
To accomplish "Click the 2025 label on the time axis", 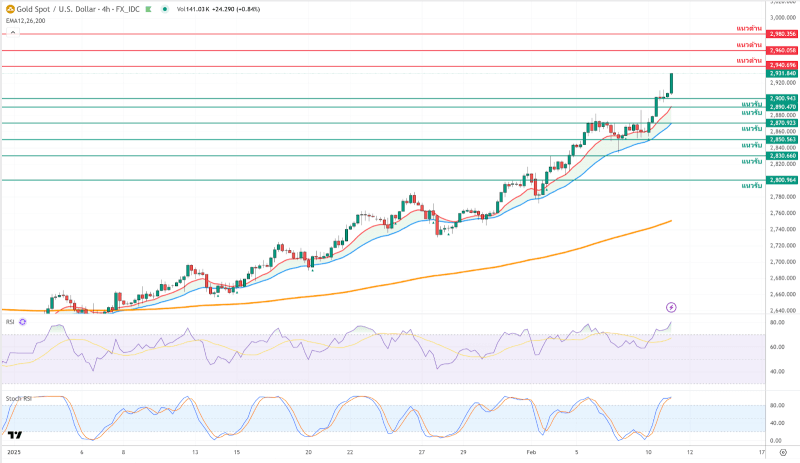I will pos(13,452).
